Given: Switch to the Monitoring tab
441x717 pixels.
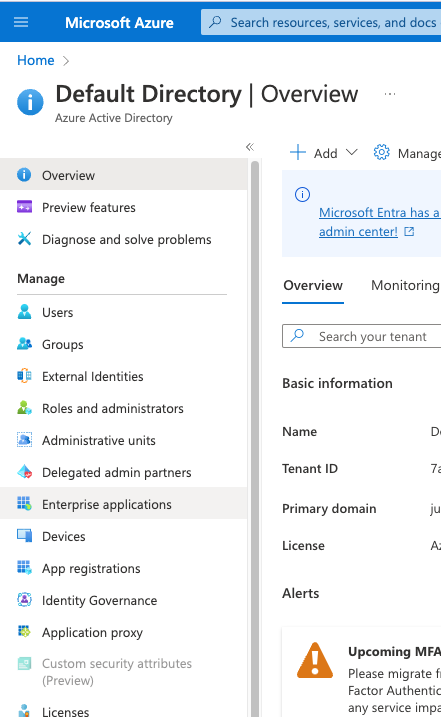Looking at the screenshot, I should (405, 286).
